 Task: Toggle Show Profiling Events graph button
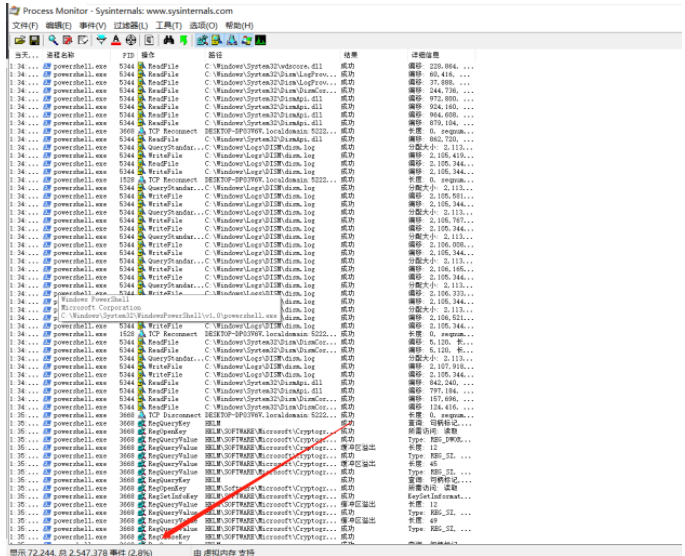click(x=260, y=40)
